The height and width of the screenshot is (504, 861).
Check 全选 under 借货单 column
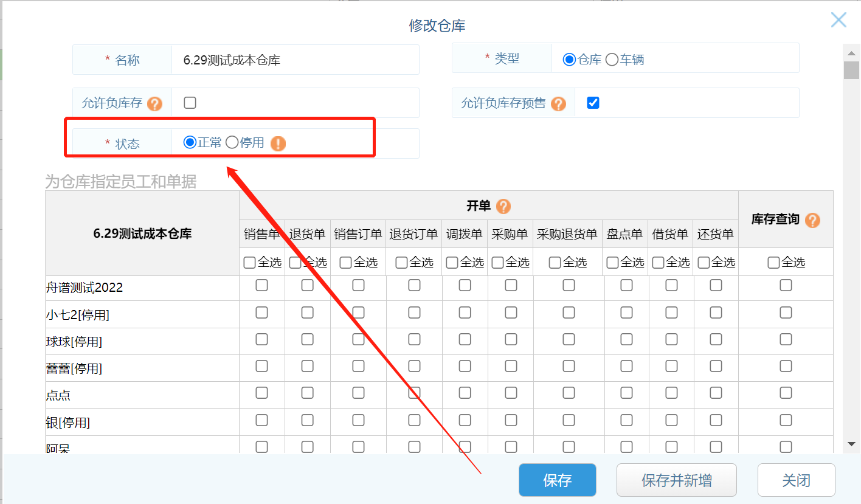coord(658,263)
